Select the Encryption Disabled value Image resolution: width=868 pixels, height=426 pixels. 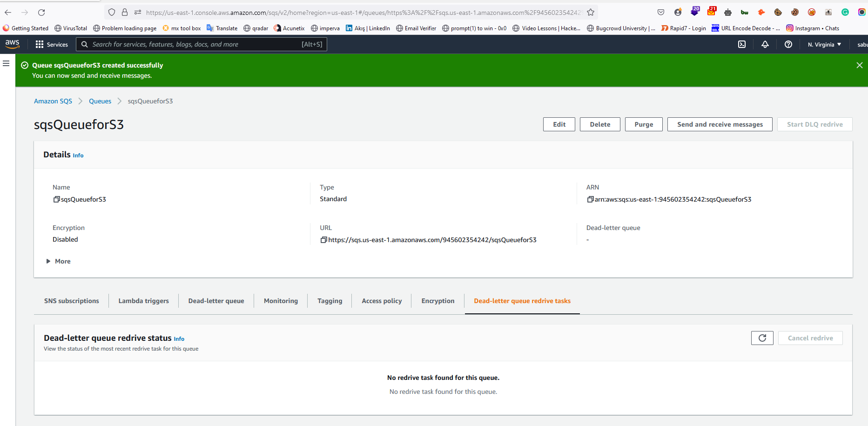click(65, 239)
